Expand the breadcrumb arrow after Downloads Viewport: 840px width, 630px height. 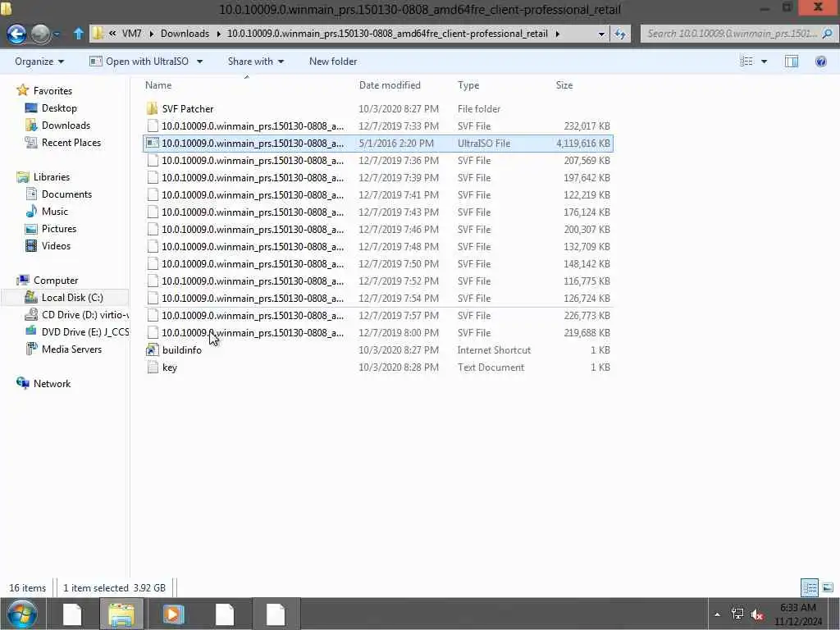click(x=218, y=34)
